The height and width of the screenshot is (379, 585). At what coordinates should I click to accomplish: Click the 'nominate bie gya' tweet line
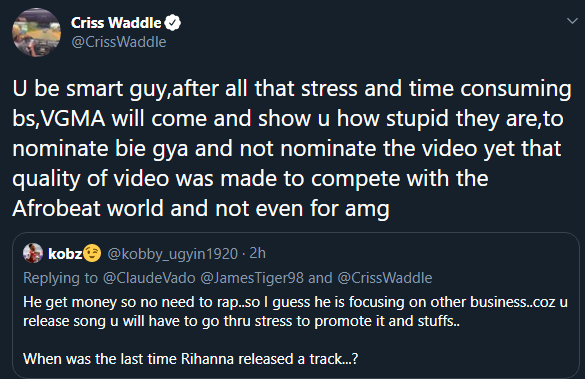(287, 148)
